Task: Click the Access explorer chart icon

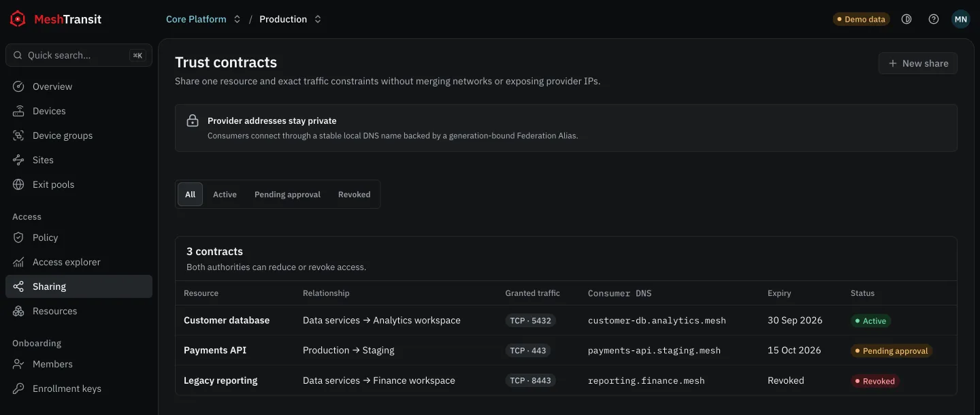Action: point(19,262)
